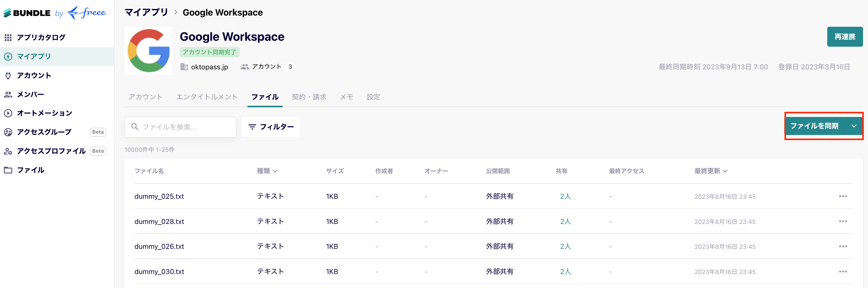
Task: Open more options for dummy_030.txt
Action: point(843,272)
